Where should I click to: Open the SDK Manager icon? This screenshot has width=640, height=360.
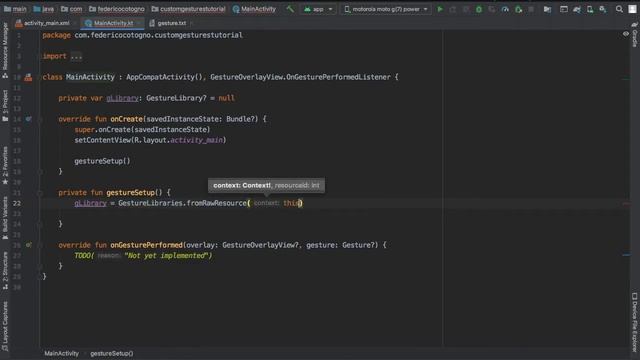click(603, 9)
